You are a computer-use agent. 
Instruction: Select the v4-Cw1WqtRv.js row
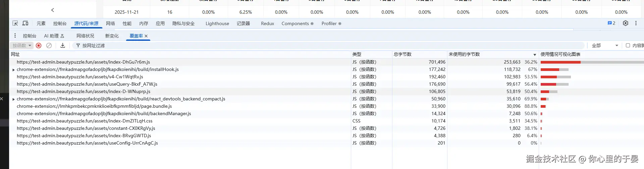[326, 77]
